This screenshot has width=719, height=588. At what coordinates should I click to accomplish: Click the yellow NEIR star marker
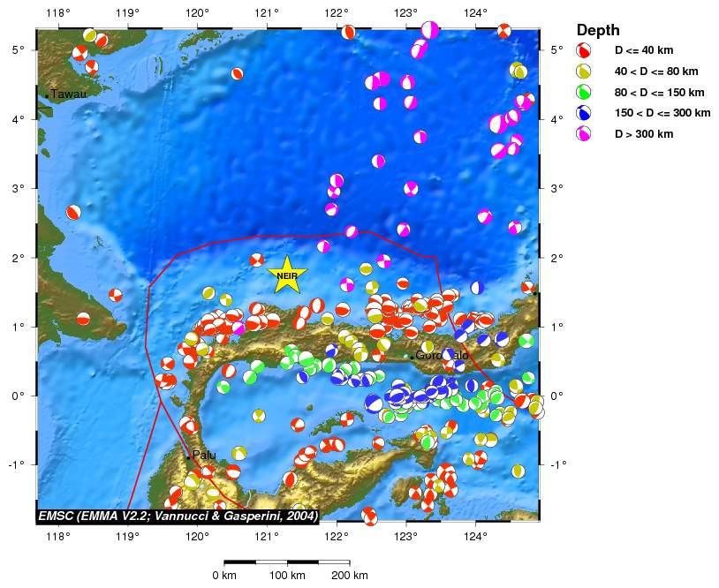[x=286, y=275]
